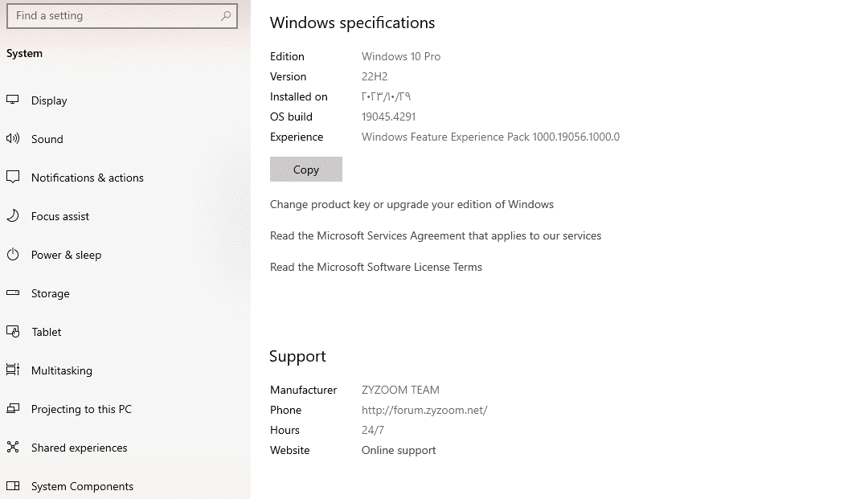Image resolution: width=868 pixels, height=499 pixels.
Task: Click the Website label
Action: tap(290, 450)
